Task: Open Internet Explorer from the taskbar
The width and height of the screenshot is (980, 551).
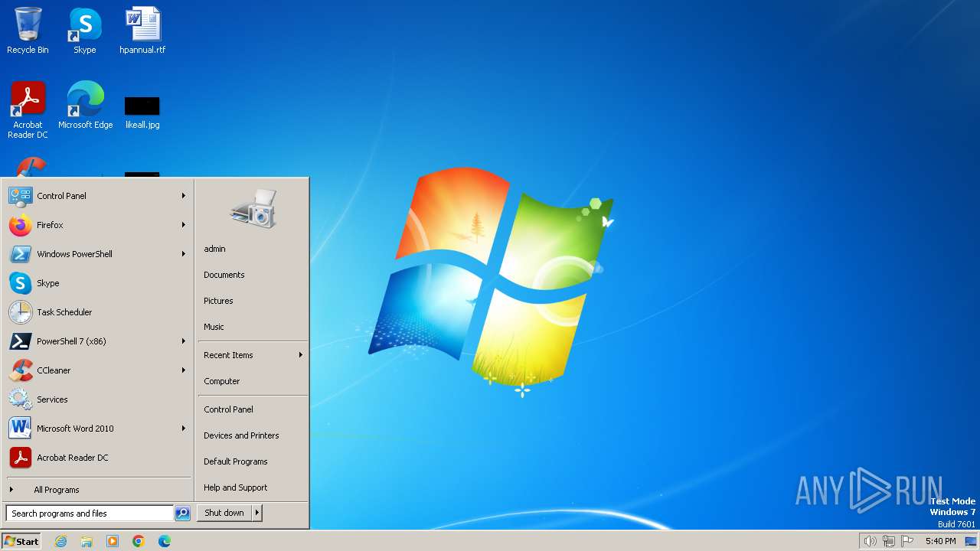Action: click(60, 541)
